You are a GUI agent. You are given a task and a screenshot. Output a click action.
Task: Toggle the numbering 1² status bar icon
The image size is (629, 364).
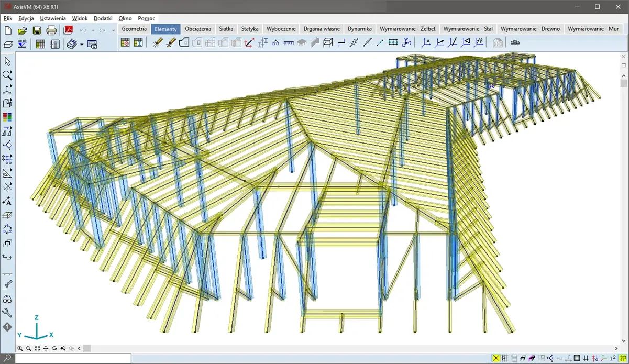612,358
